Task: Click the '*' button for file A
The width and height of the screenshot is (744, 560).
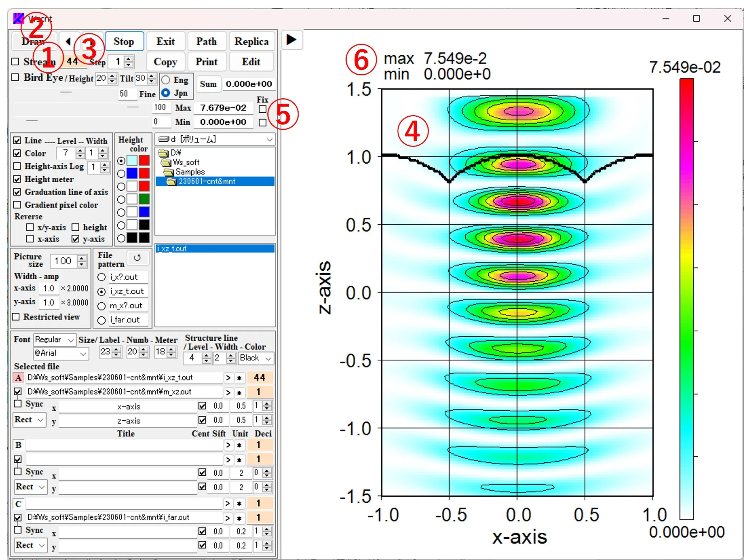Action: click(x=239, y=378)
